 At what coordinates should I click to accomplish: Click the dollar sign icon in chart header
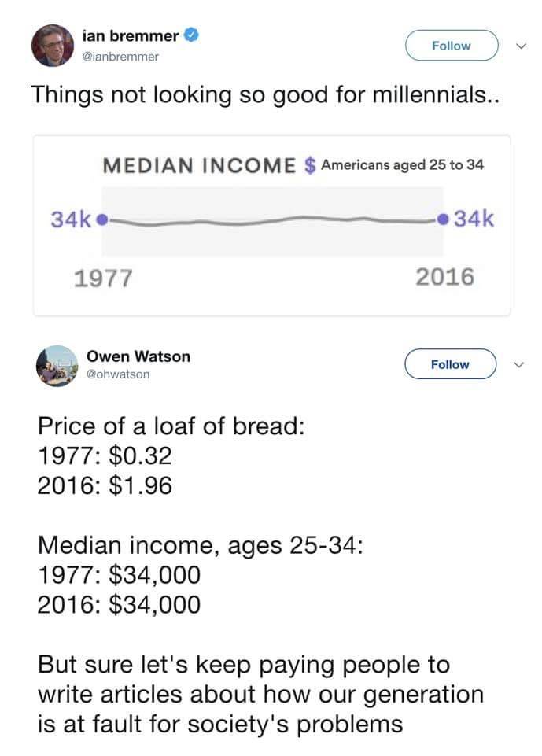310,166
